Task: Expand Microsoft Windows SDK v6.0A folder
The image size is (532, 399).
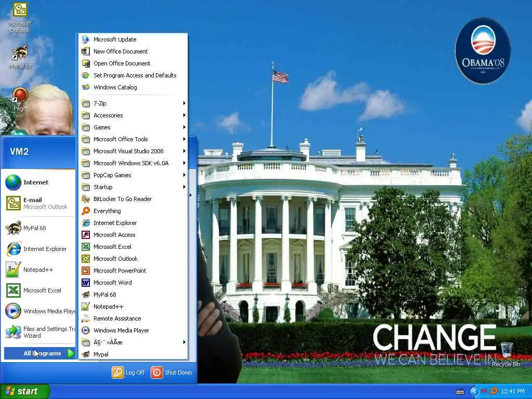Action: [133, 163]
